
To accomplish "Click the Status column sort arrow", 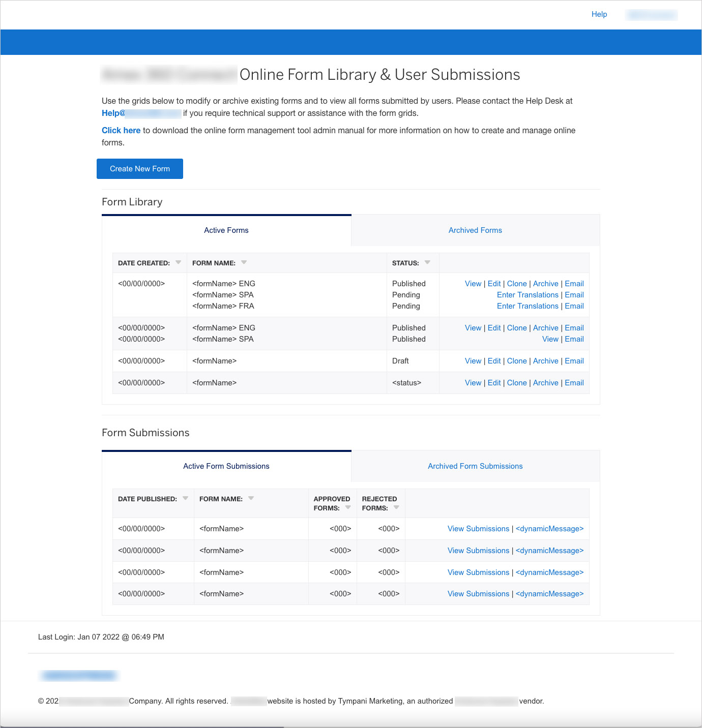I will click(427, 262).
